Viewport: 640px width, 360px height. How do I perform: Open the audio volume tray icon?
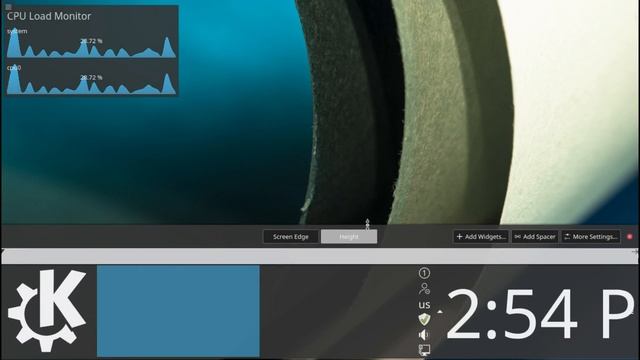(424, 335)
